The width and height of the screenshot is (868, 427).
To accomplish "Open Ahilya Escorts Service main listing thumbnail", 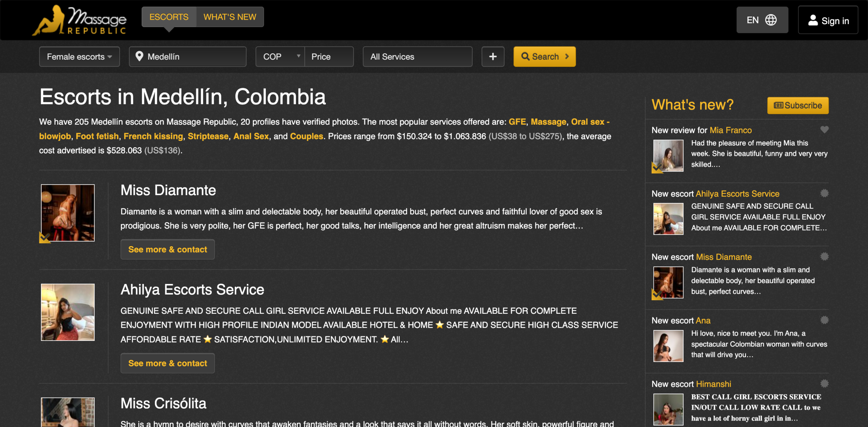I will click(x=68, y=312).
